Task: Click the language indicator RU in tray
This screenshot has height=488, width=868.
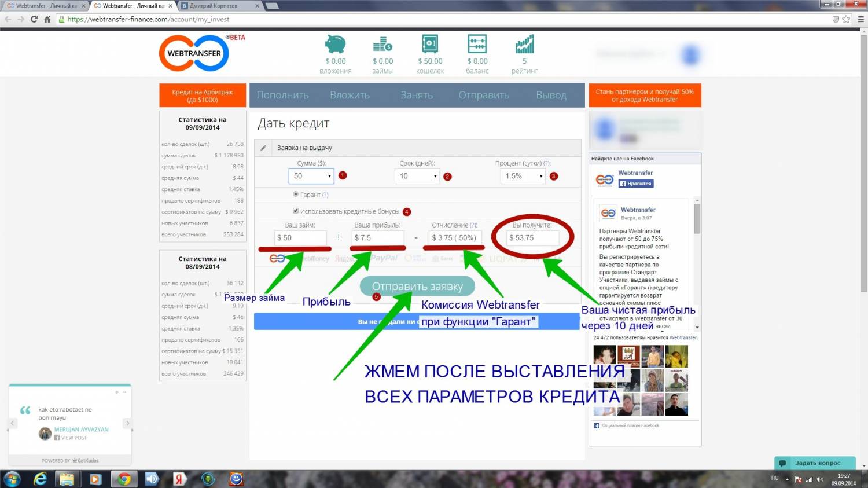Action: 775,478
